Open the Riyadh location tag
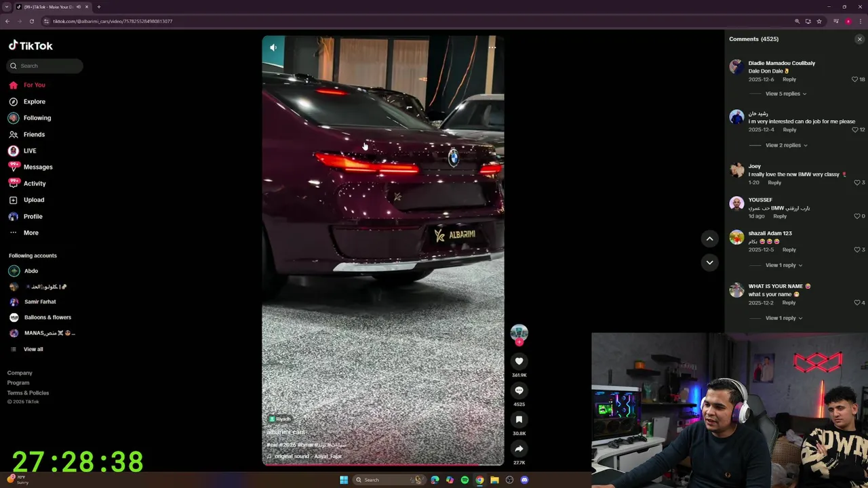868x488 pixels. (279, 419)
